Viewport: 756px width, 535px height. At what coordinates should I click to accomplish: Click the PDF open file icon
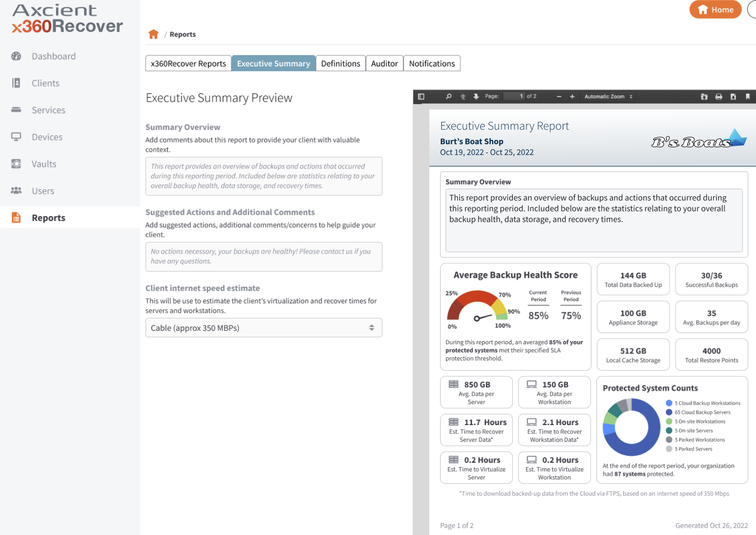point(704,96)
